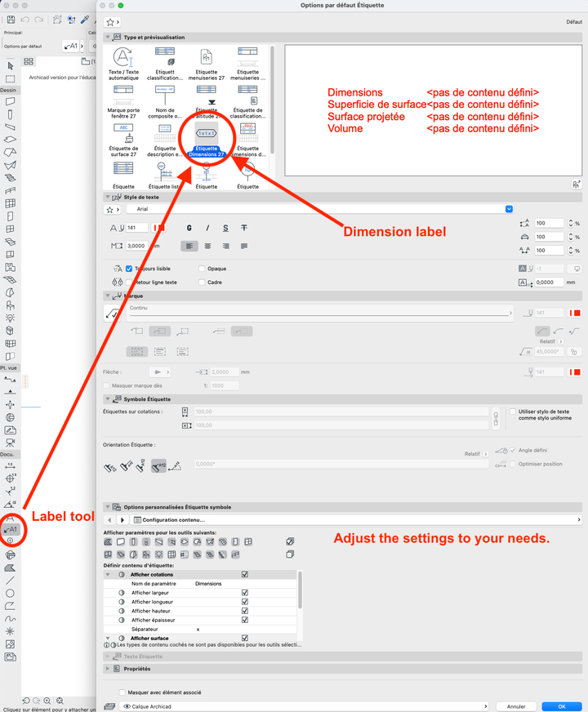Click the 'Dessin' toolbox group header
This screenshot has width=588, height=712.
coord(9,90)
